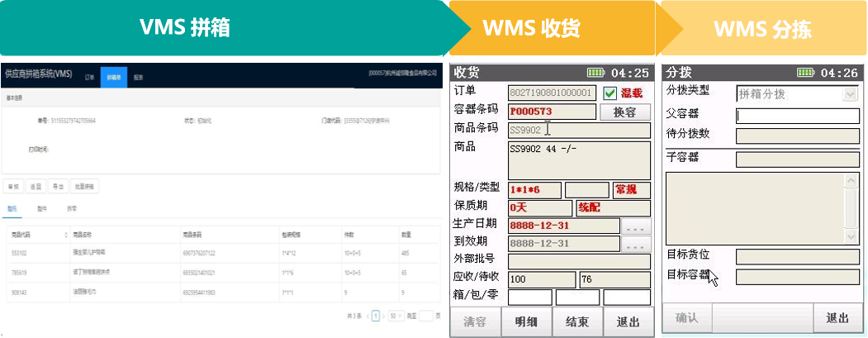Image resolution: width=868 pixels, height=338 pixels.
Task: Click 退出 button on the 分拨 screen
Action: tap(837, 318)
